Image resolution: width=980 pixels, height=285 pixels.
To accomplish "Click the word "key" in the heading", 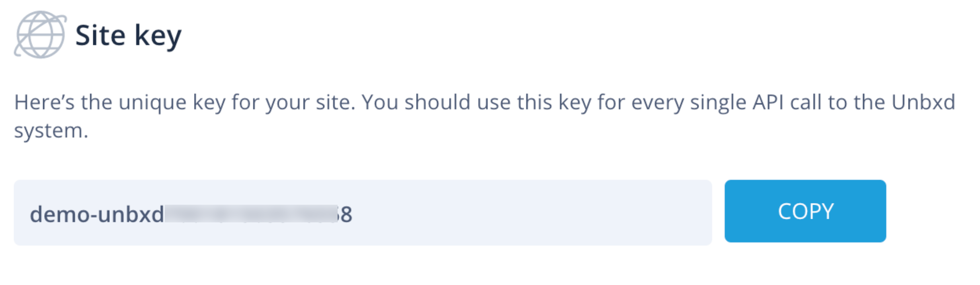I will pyautogui.click(x=158, y=37).
